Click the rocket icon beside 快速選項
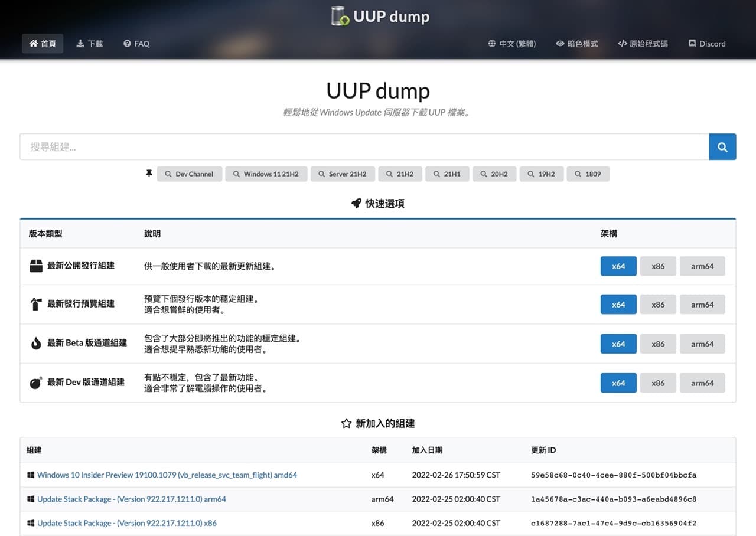The width and height of the screenshot is (756, 536). (356, 204)
